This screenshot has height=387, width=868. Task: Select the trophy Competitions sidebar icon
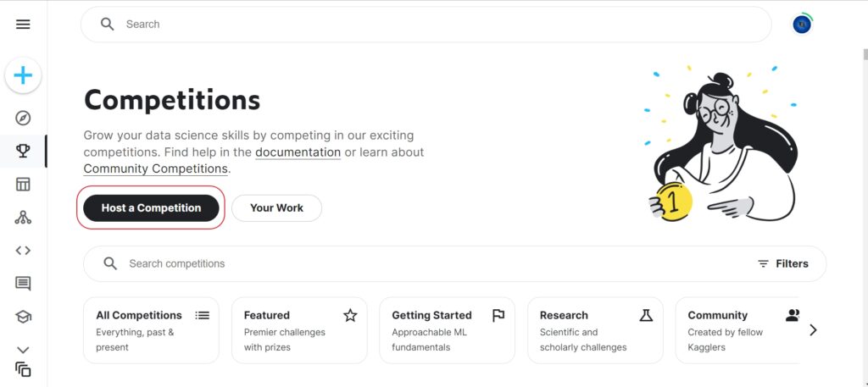tap(23, 151)
